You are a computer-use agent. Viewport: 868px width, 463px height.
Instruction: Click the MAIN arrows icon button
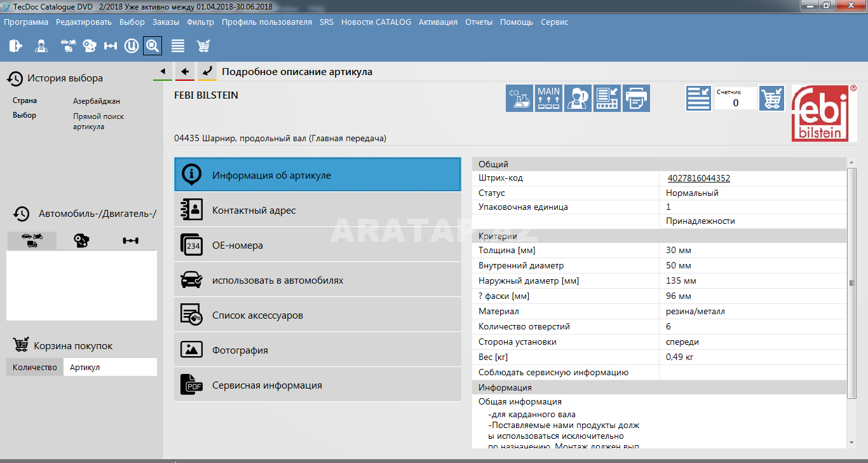pyautogui.click(x=548, y=99)
